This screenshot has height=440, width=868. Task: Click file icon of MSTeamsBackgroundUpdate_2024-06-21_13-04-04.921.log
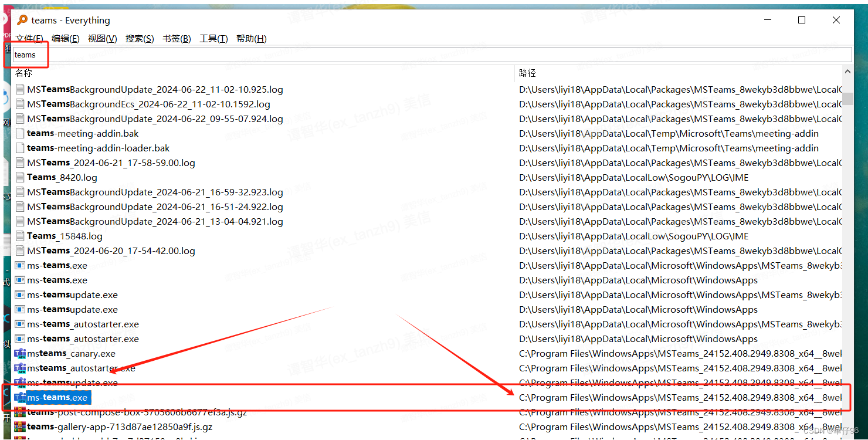[20, 222]
